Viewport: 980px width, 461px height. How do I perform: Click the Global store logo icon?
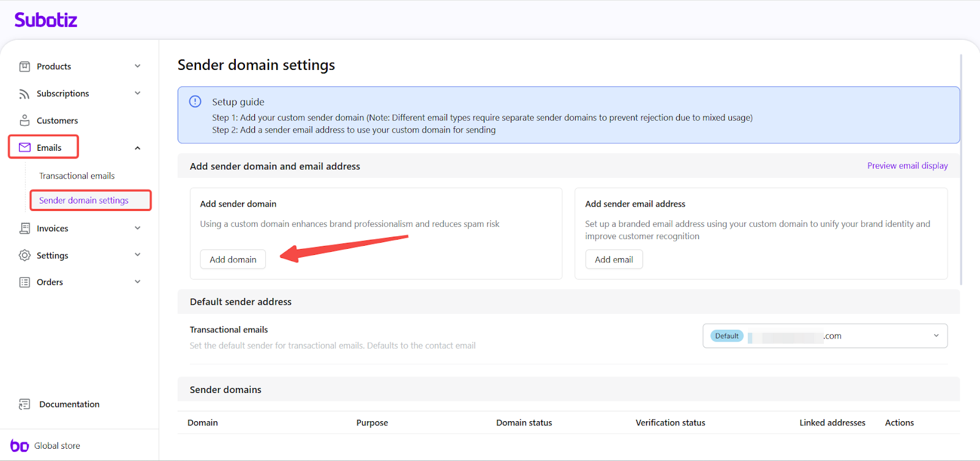point(20,446)
